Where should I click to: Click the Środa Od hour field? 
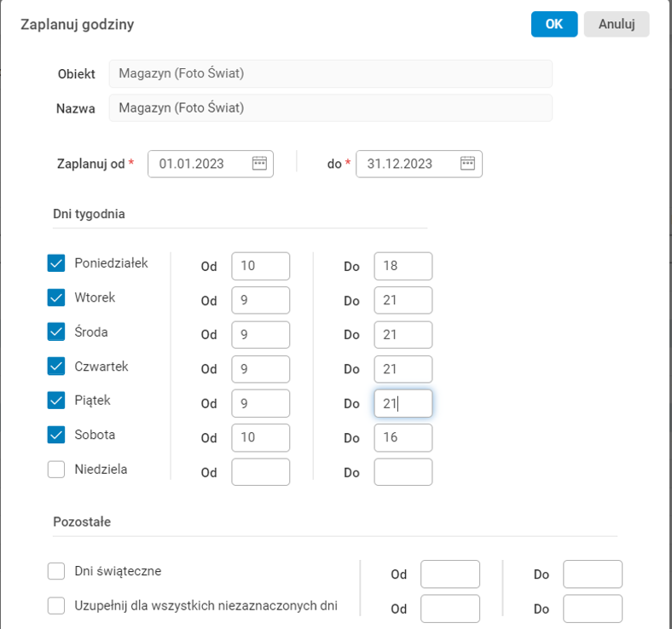(260, 334)
